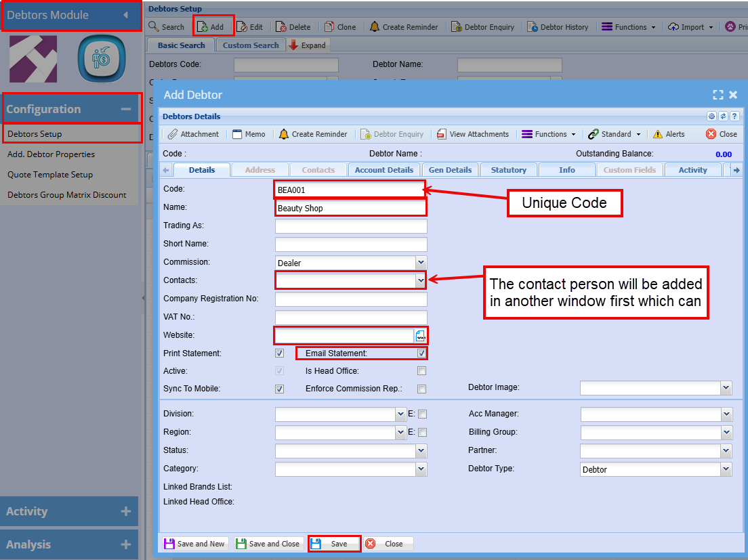Image resolution: width=748 pixels, height=560 pixels.
Task: Open Debtor History from top toolbar
Action: pos(534,27)
